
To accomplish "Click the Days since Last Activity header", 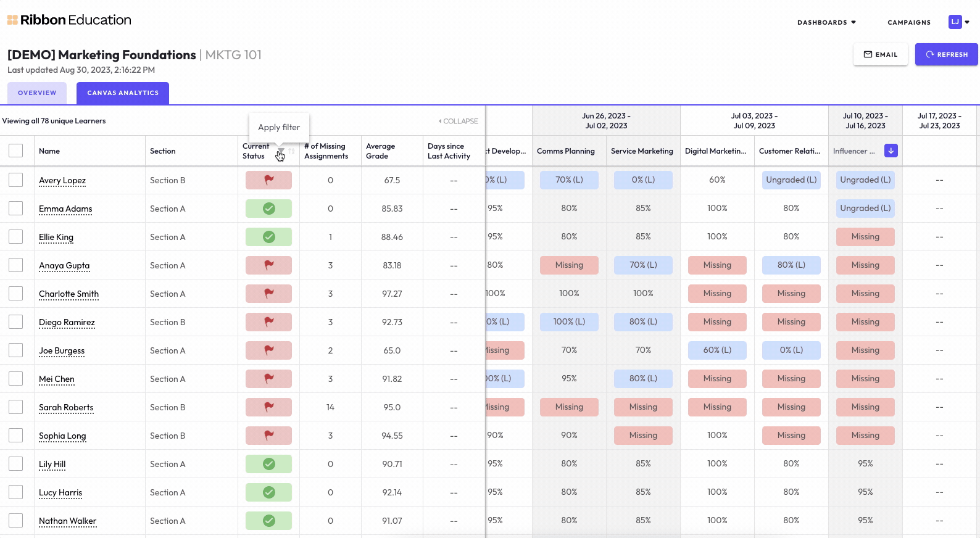I will [449, 151].
